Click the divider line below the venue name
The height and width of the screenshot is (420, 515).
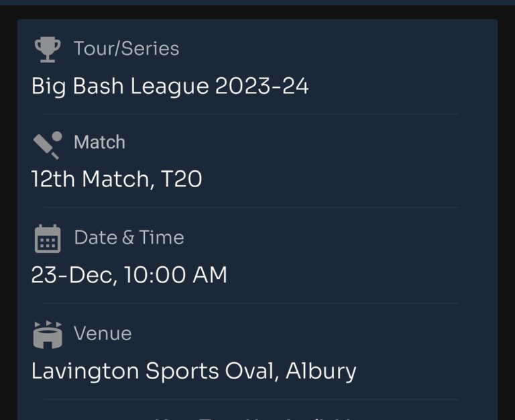251,399
